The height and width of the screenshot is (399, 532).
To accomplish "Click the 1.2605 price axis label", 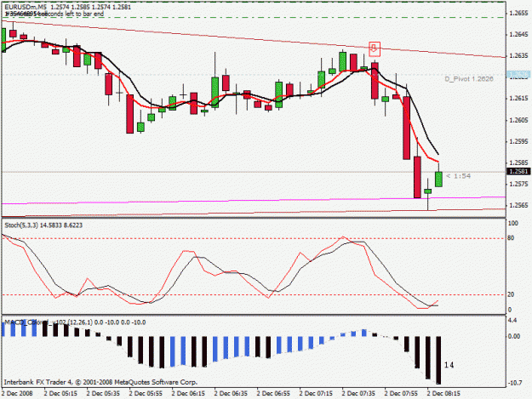I will click(x=519, y=120).
